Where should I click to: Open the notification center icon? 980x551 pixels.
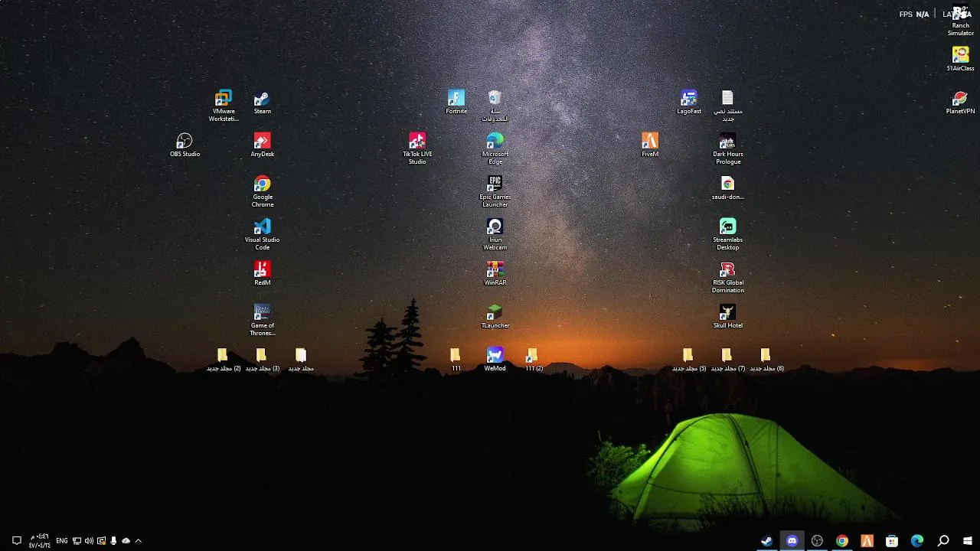tap(16, 541)
